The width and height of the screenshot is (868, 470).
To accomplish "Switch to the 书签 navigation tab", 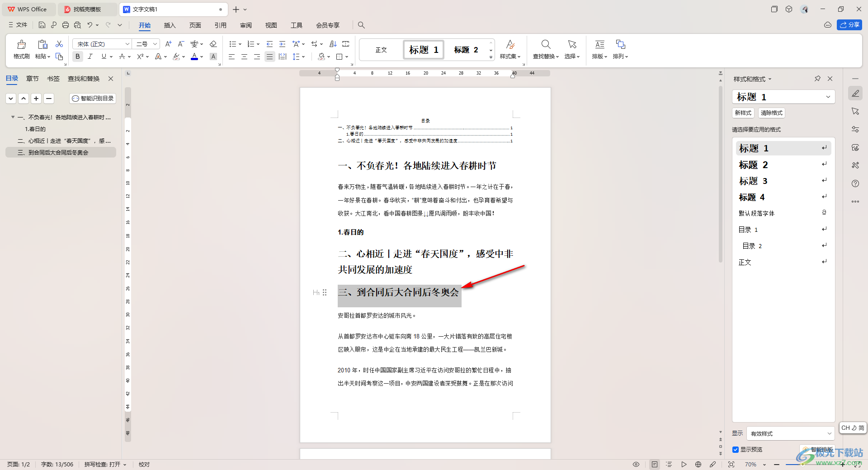I will tap(53, 79).
